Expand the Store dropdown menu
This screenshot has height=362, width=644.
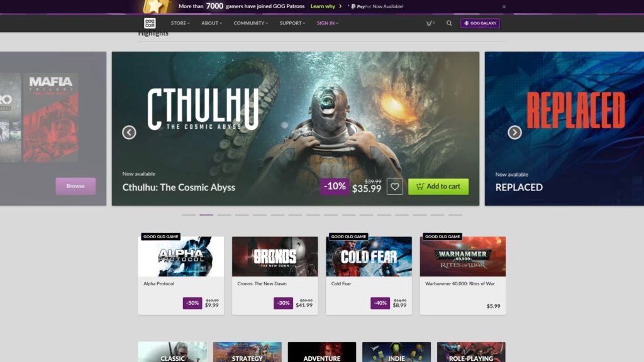click(x=180, y=23)
